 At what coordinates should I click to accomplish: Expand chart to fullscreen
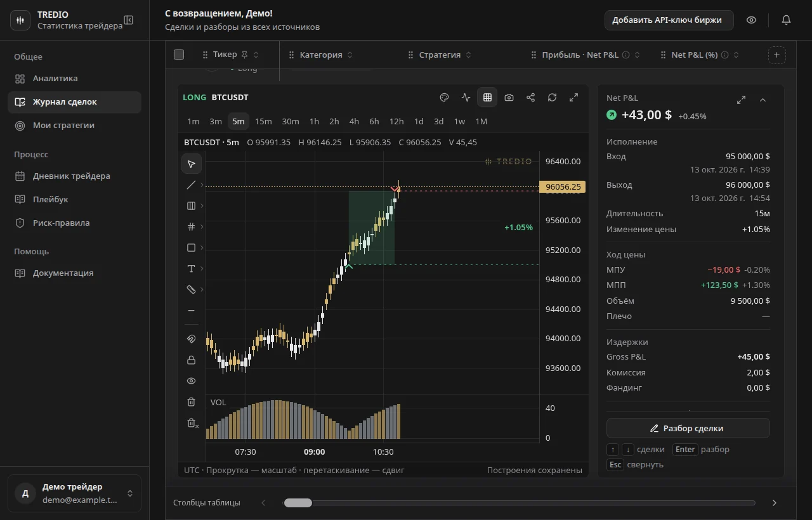(573, 98)
